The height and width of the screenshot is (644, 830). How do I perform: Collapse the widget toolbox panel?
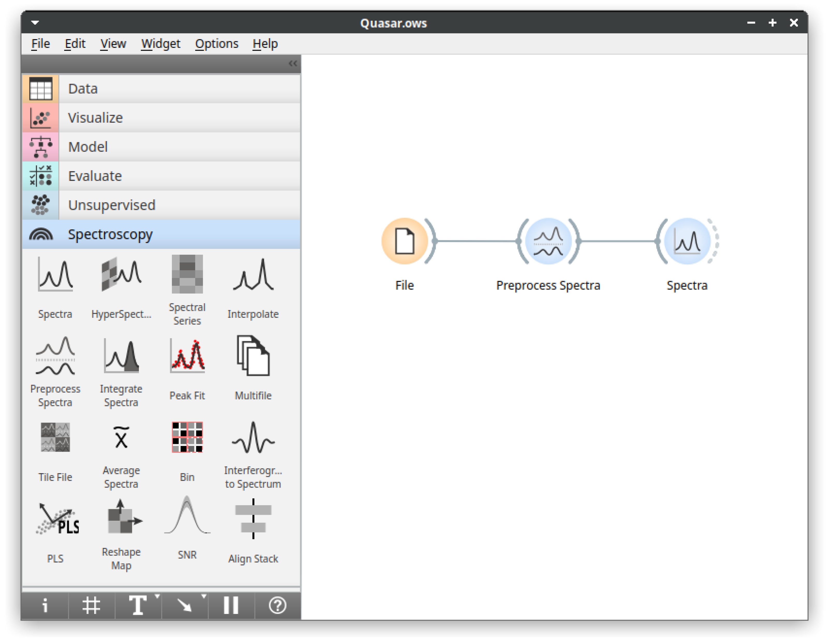point(293,63)
